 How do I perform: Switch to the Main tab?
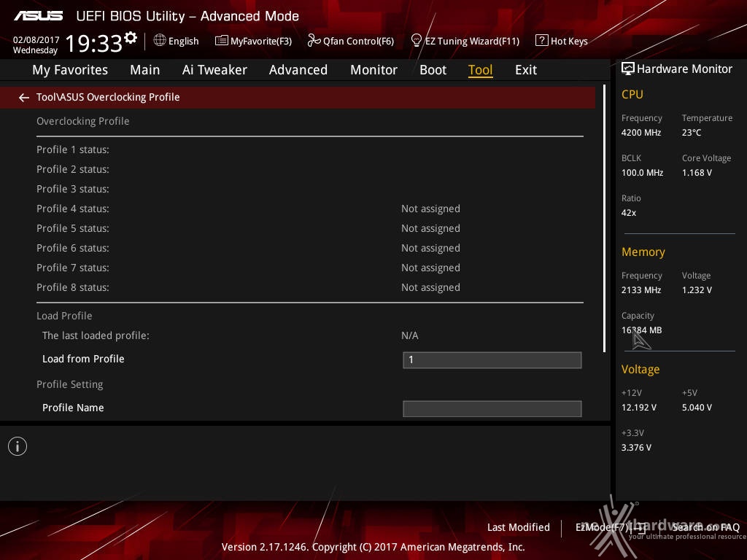coord(145,70)
